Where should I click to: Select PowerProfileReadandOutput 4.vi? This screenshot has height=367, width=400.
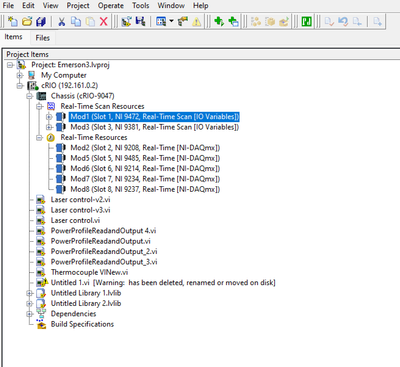click(x=103, y=231)
